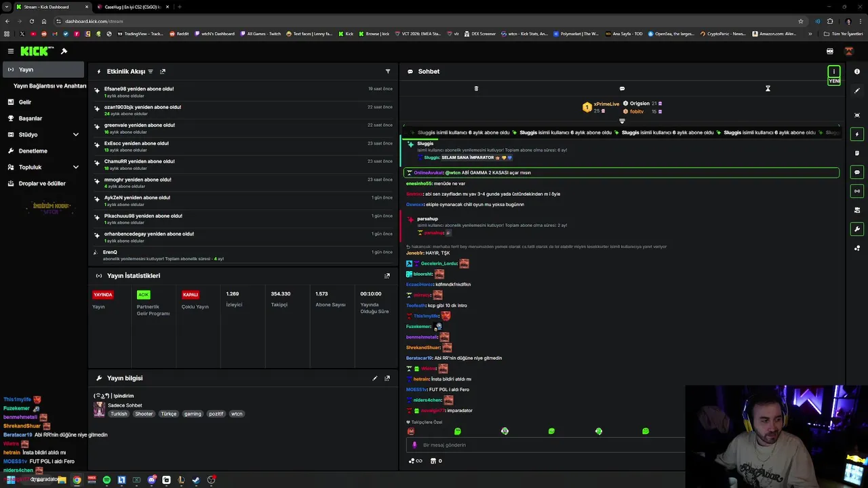Toggle the wrench stream info widget

tap(857, 229)
